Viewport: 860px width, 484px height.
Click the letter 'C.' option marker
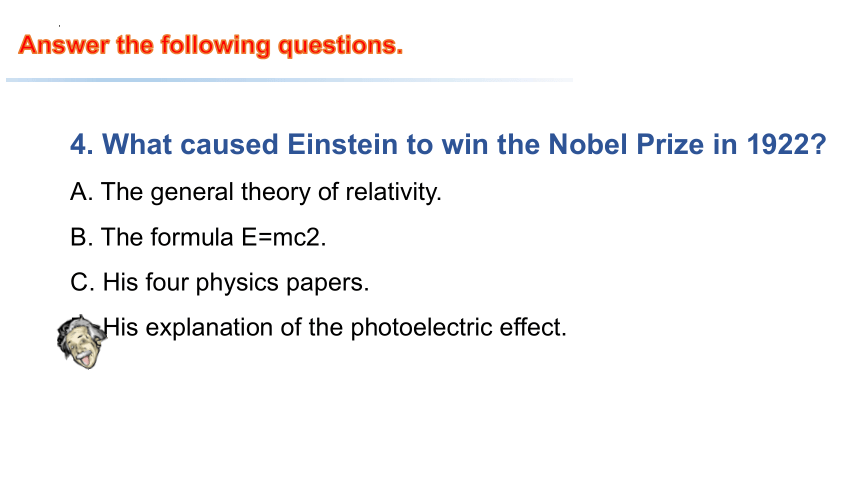(x=82, y=283)
